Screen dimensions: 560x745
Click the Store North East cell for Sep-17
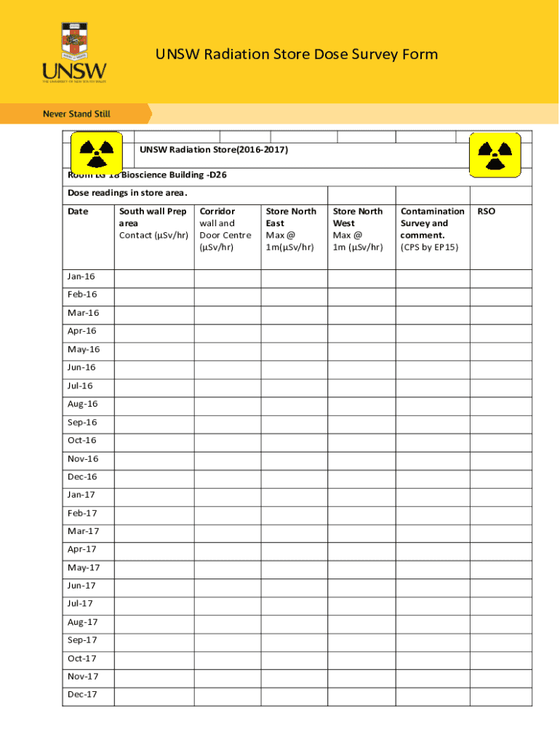294,641
